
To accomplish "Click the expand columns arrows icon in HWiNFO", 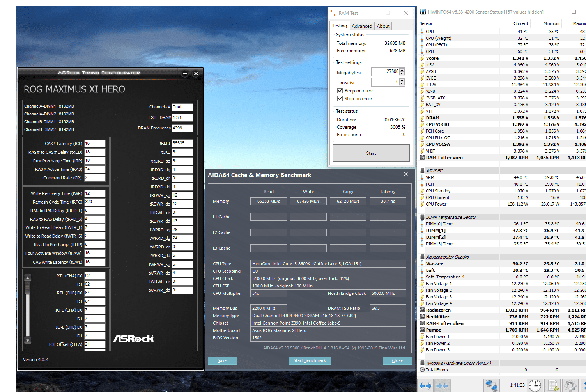I will click(x=425, y=386).
